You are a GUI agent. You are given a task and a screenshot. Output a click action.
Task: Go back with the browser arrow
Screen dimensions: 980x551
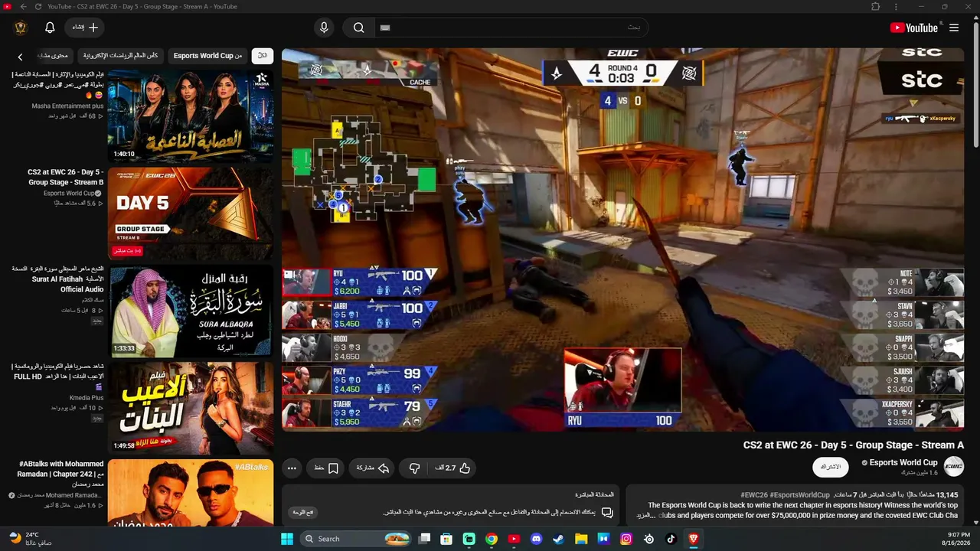(23, 6)
